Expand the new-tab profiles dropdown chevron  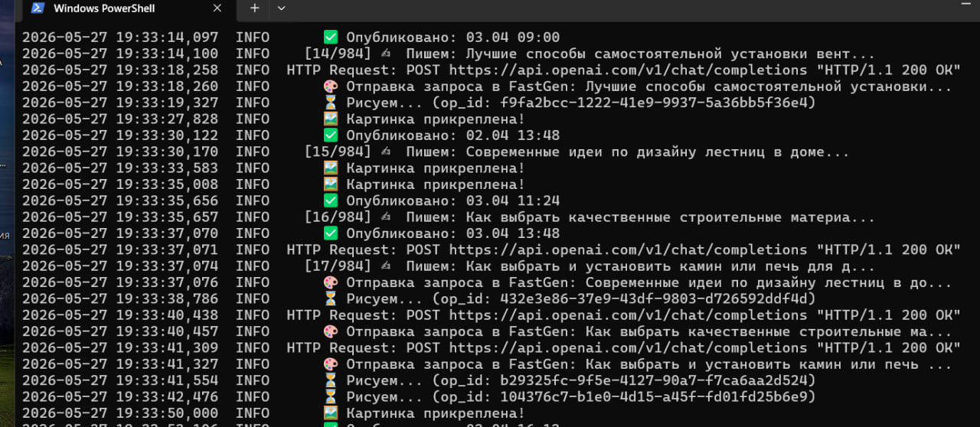(x=281, y=8)
